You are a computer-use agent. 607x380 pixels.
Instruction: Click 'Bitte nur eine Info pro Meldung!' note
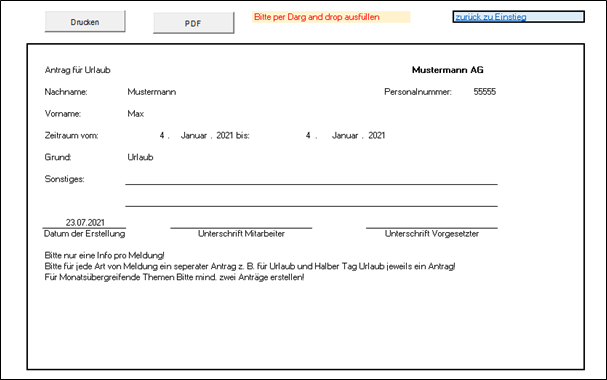point(105,255)
